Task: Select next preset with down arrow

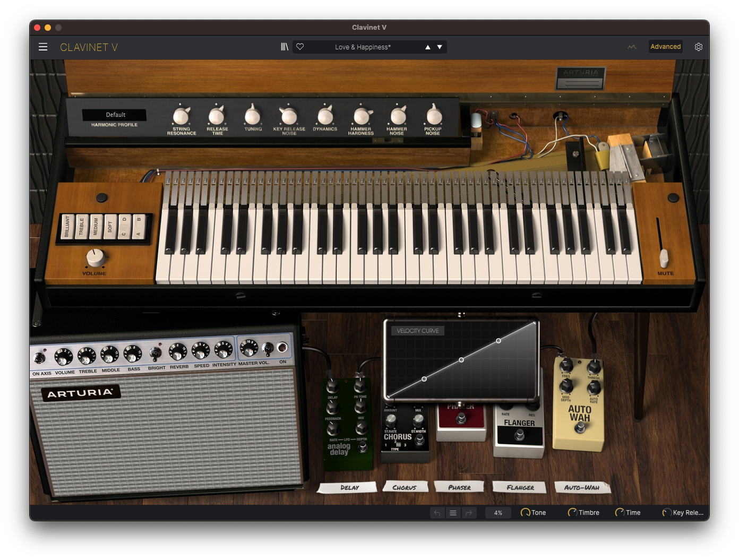Action: [440, 47]
